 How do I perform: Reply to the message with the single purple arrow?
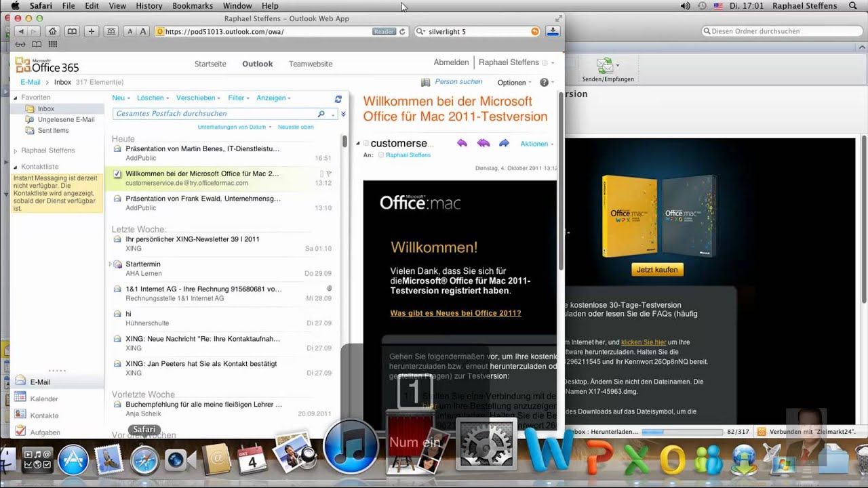pyautogui.click(x=462, y=143)
